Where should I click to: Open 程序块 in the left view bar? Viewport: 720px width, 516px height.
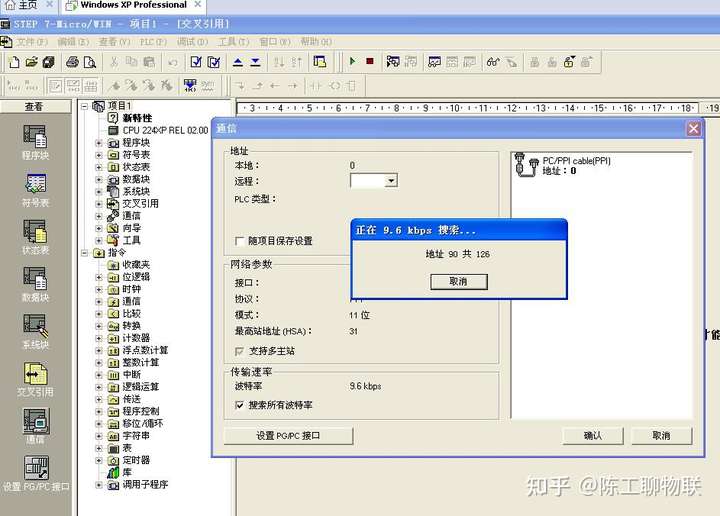[35, 142]
